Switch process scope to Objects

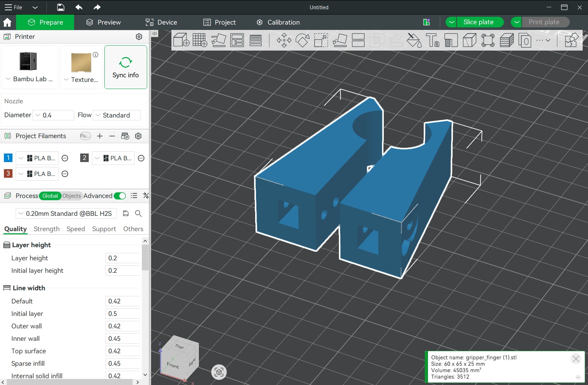71,196
